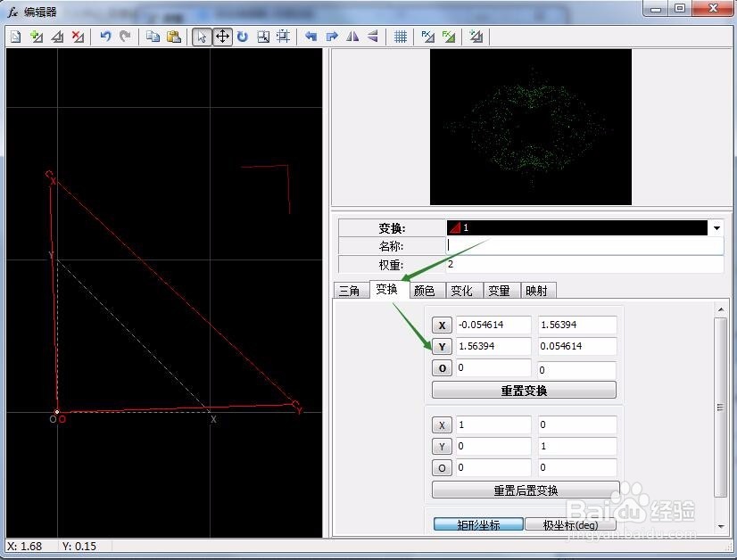Screen dimensions: 737x560
Task: Flip the triangle vertically
Action: coord(372,37)
